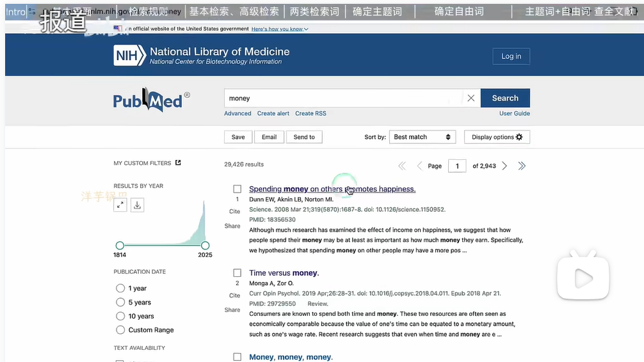Screen dimensions: 644x362
Task: Click the 1814 start year slider handle
Action: click(120, 246)
